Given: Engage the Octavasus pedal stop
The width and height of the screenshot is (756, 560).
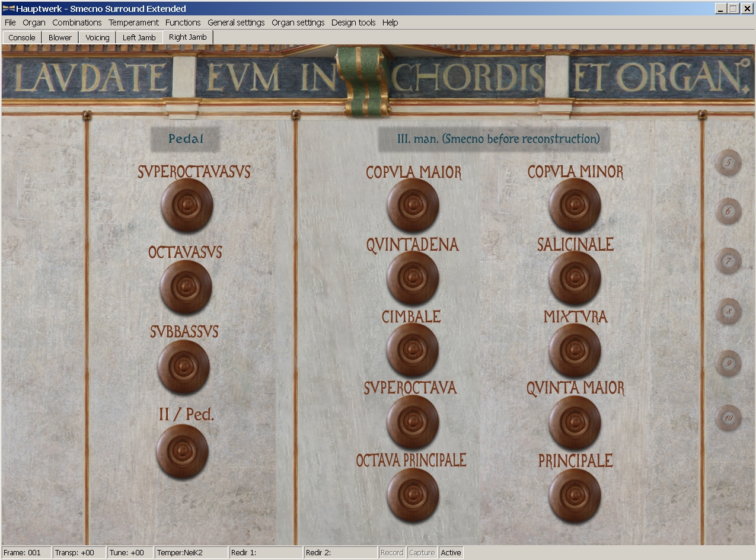Looking at the screenshot, I should 186,286.
